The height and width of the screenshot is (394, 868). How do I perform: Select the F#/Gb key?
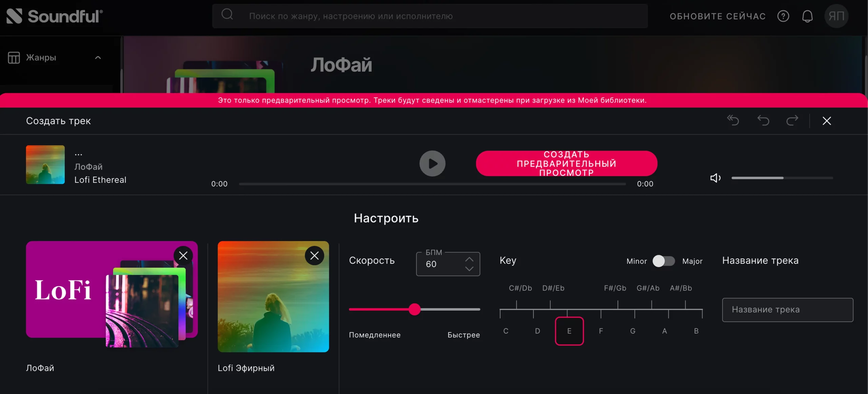[x=615, y=288]
